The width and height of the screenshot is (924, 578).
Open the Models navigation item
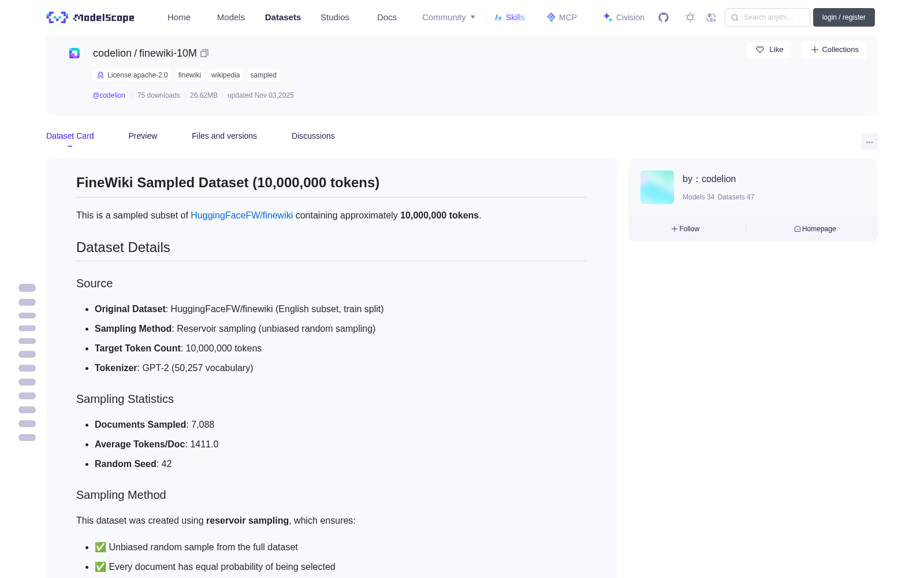231,17
